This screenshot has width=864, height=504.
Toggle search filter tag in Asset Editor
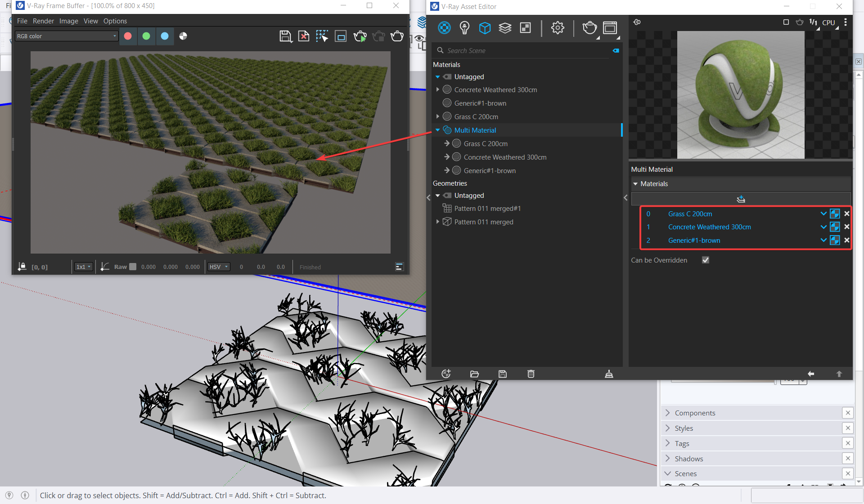(616, 51)
